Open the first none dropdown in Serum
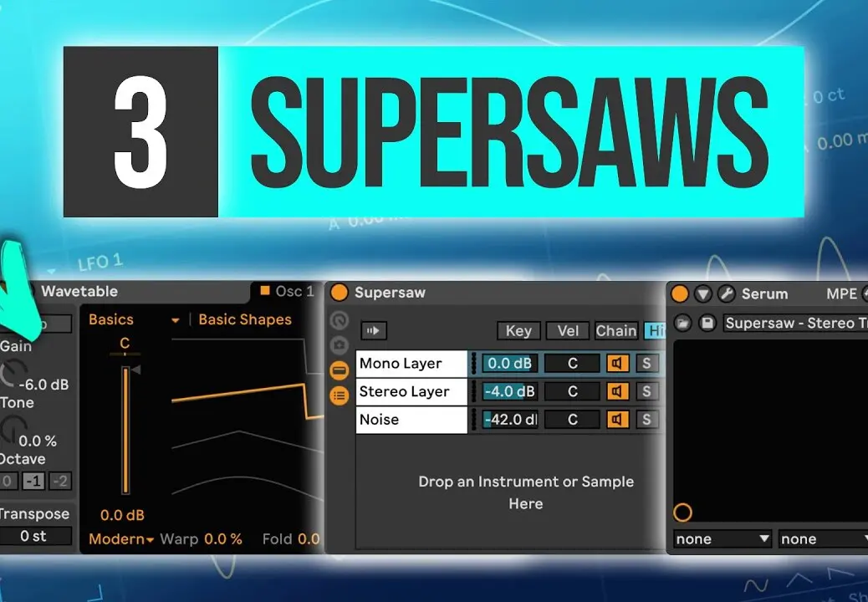The width and height of the screenshot is (868, 602). coord(722,539)
